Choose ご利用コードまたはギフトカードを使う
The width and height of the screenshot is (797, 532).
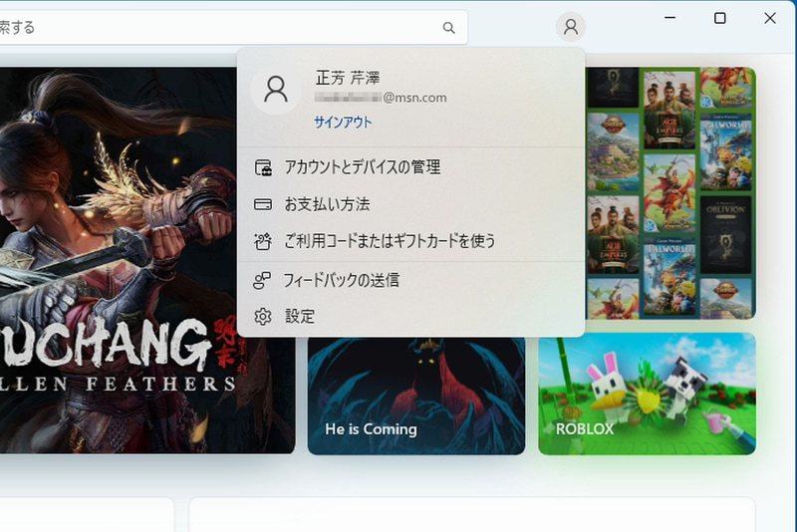coord(410,241)
